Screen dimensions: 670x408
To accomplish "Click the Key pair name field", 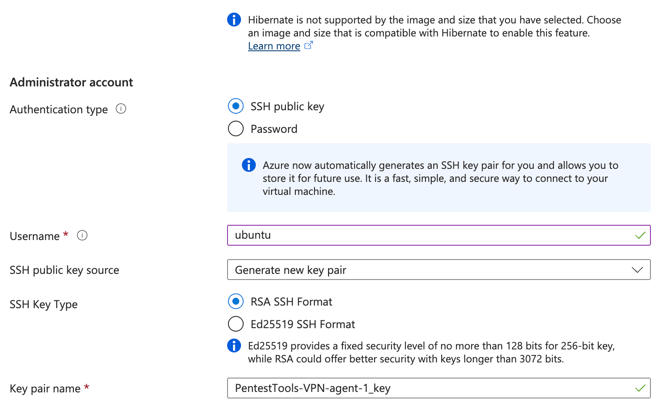I will coord(430,388).
